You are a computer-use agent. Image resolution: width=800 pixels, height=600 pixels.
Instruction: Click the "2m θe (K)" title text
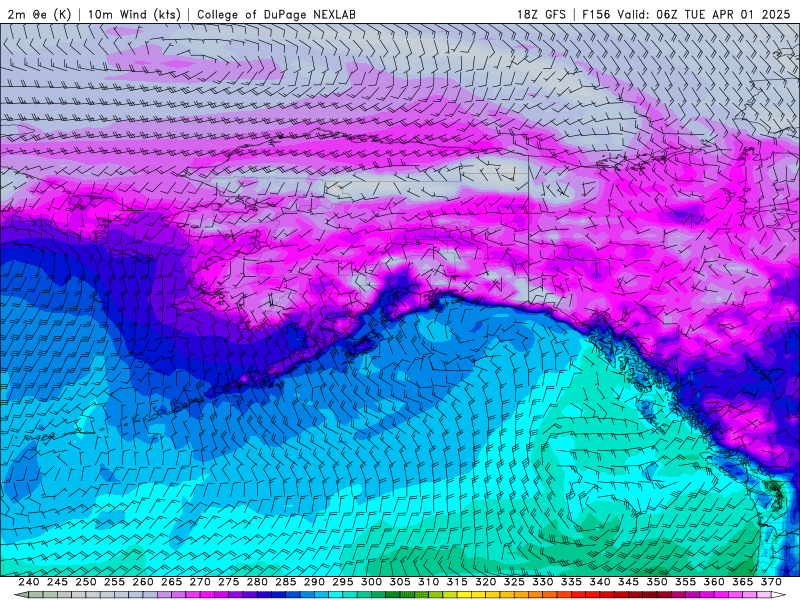39,14
